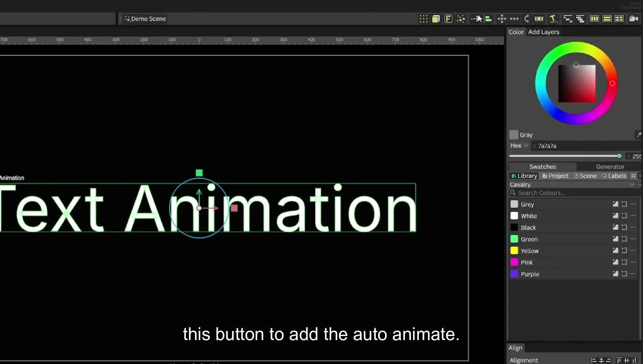Screen dimensions: 643x364
Task: Click the text-on-path T toolbar icon
Action: point(553,19)
